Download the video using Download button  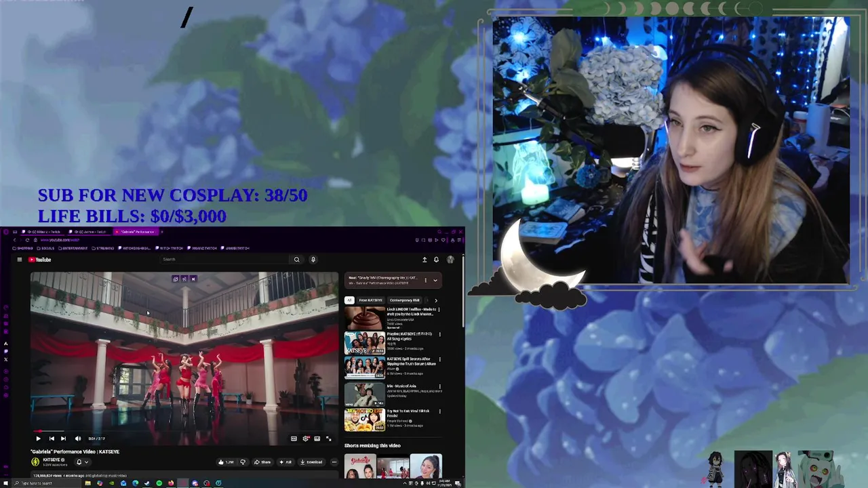point(311,462)
